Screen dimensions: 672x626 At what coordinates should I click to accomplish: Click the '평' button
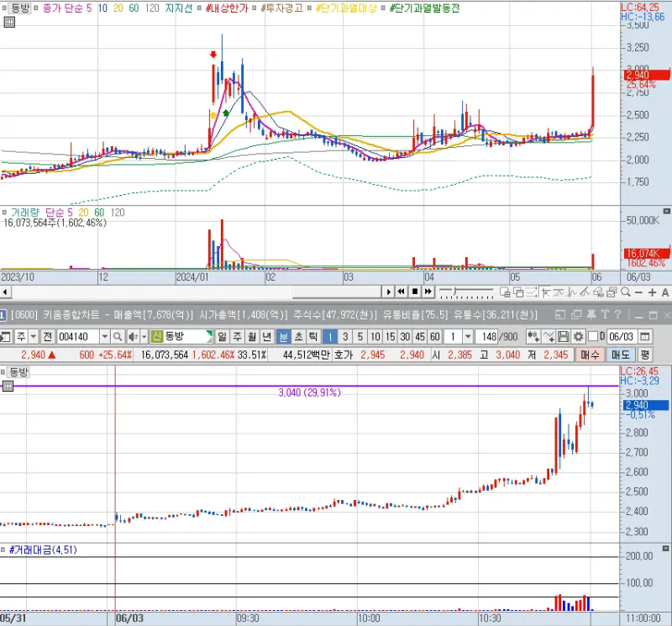point(645,355)
